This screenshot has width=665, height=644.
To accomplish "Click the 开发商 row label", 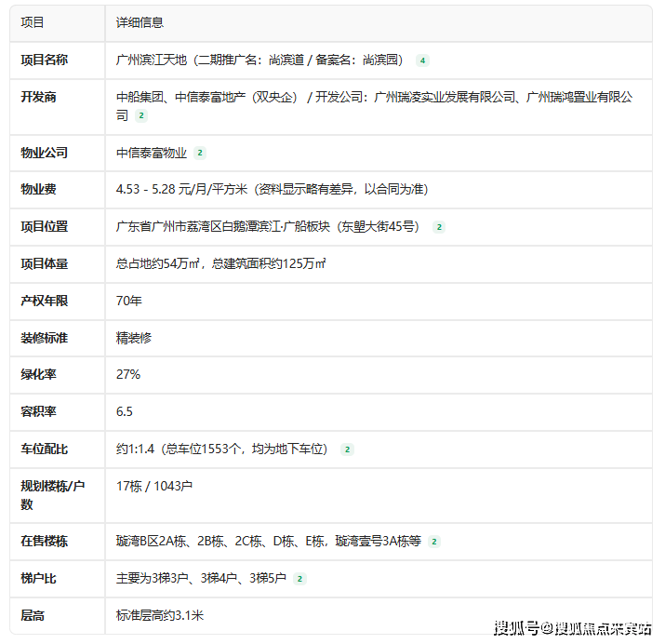I will (38, 97).
